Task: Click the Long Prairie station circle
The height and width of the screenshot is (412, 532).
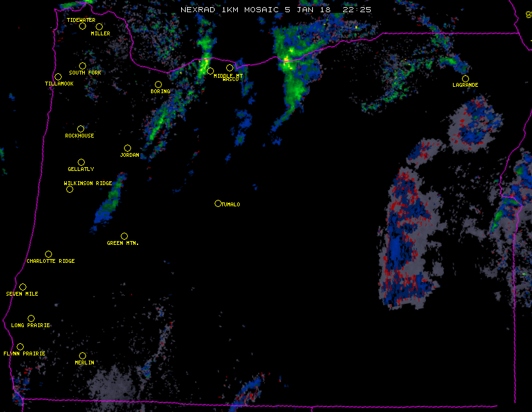Action: click(31, 318)
